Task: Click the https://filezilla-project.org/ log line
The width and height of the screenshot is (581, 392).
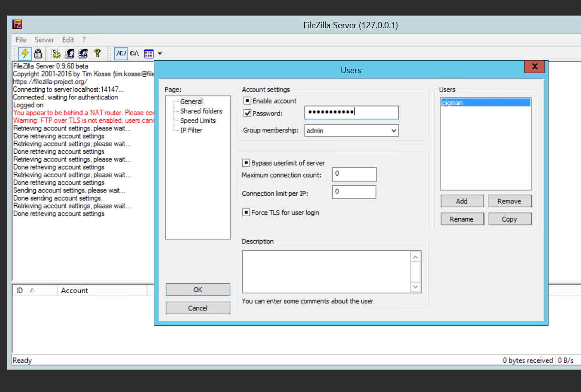Action: point(50,82)
